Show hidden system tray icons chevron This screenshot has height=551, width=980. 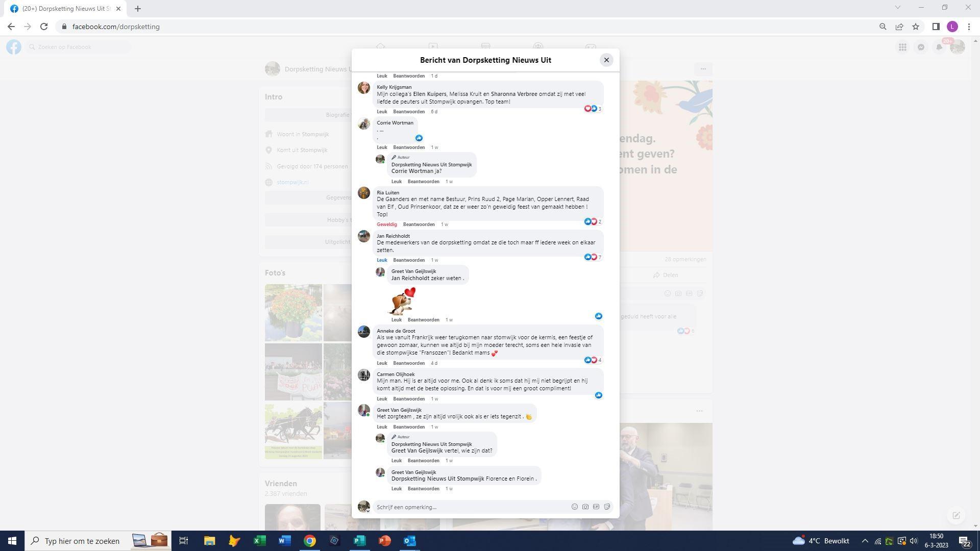point(865,541)
